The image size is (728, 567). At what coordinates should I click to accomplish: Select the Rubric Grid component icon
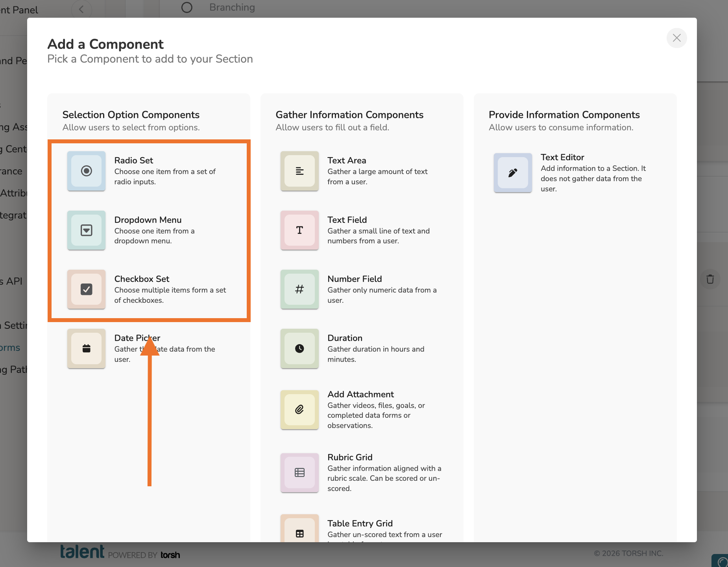pyautogui.click(x=299, y=472)
